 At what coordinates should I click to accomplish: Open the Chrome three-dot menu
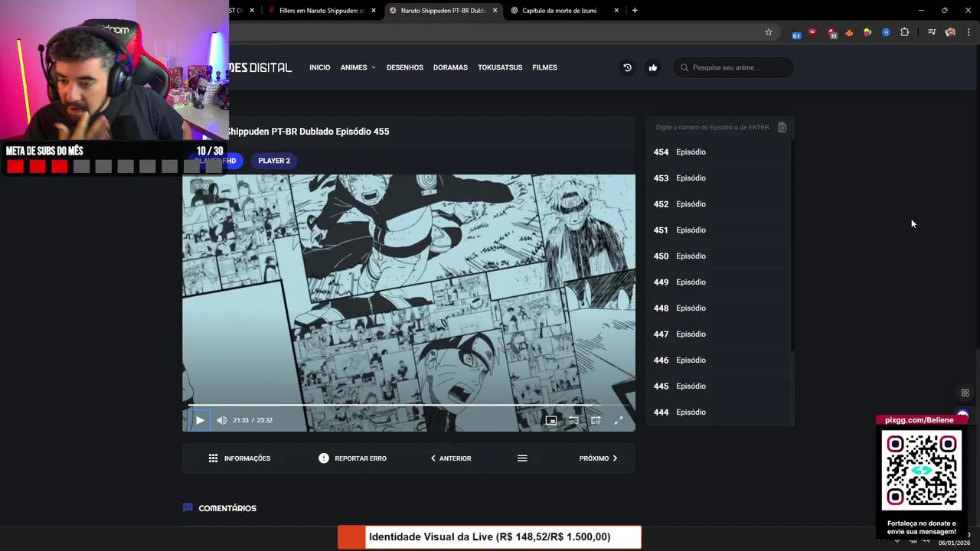[x=969, y=32]
